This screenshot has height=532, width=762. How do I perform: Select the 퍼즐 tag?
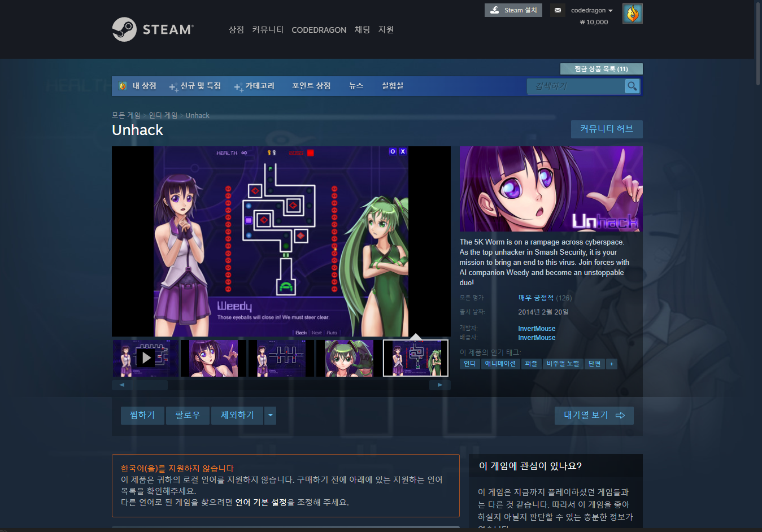coord(531,364)
